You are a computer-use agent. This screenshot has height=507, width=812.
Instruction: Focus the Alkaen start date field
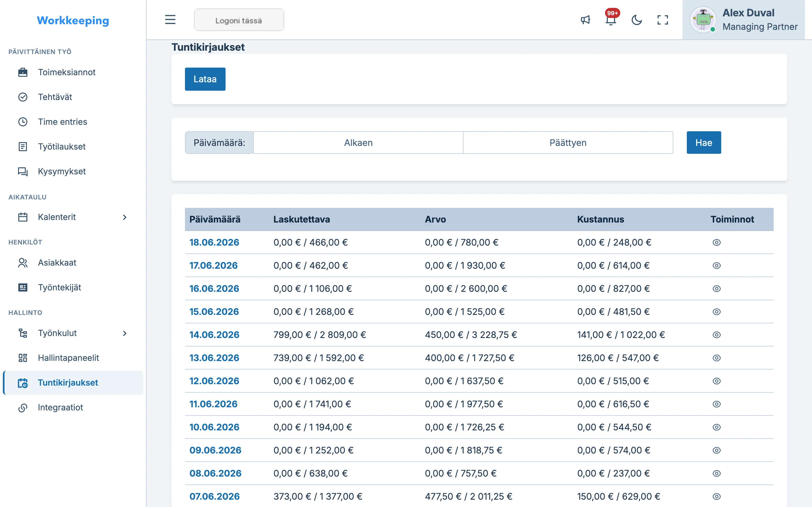358,143
